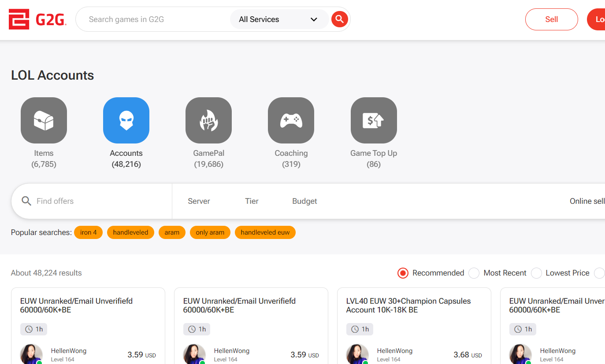Click 'Popular searches:' label

41,232
